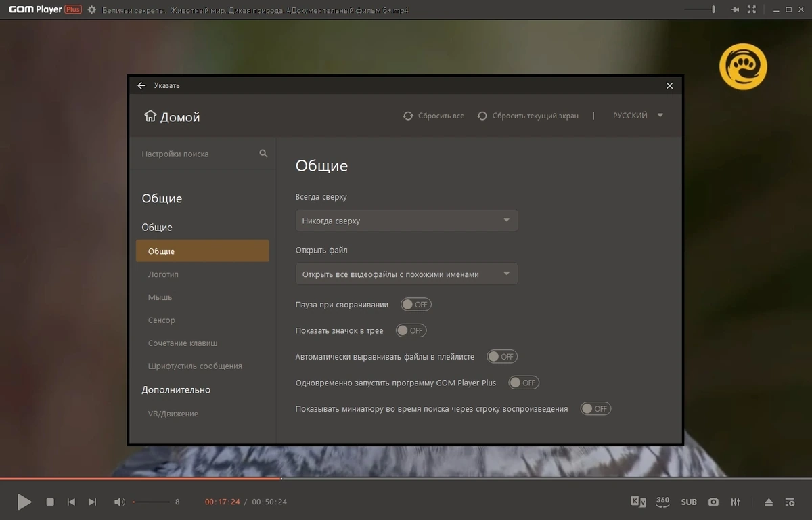
Task: Click the eject open file icon
Action: coord(769,502)
